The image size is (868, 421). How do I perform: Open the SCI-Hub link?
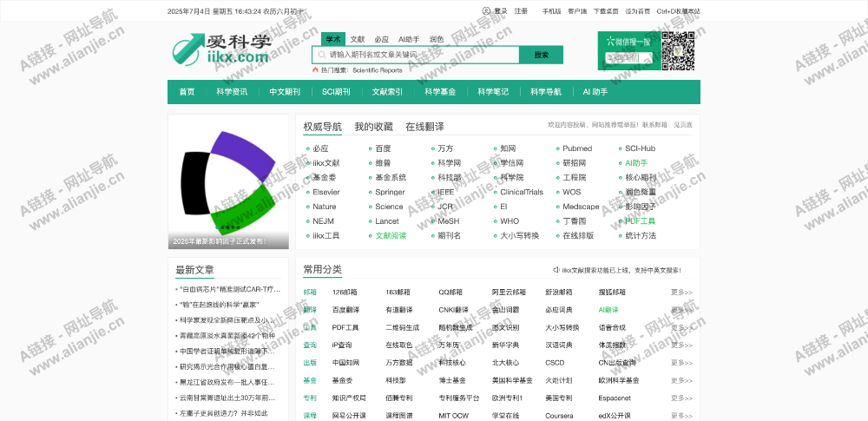click(640, 148)
